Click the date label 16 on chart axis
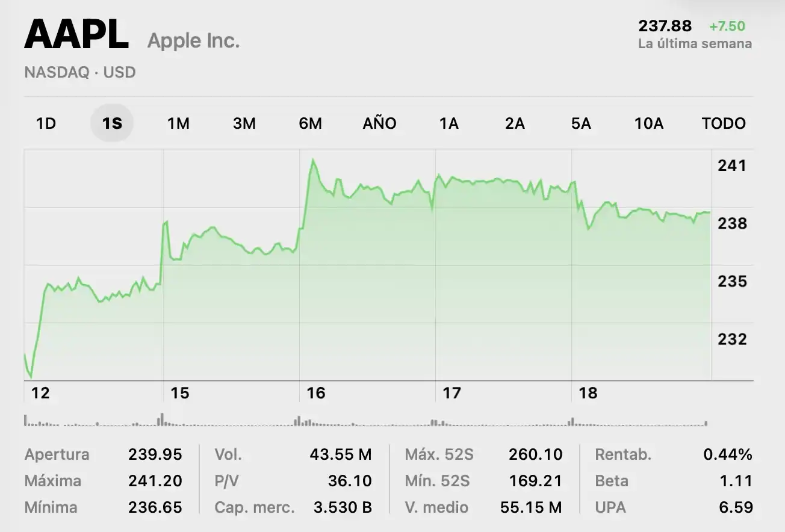This screenshot has width=785, height=532. (315, 393)
